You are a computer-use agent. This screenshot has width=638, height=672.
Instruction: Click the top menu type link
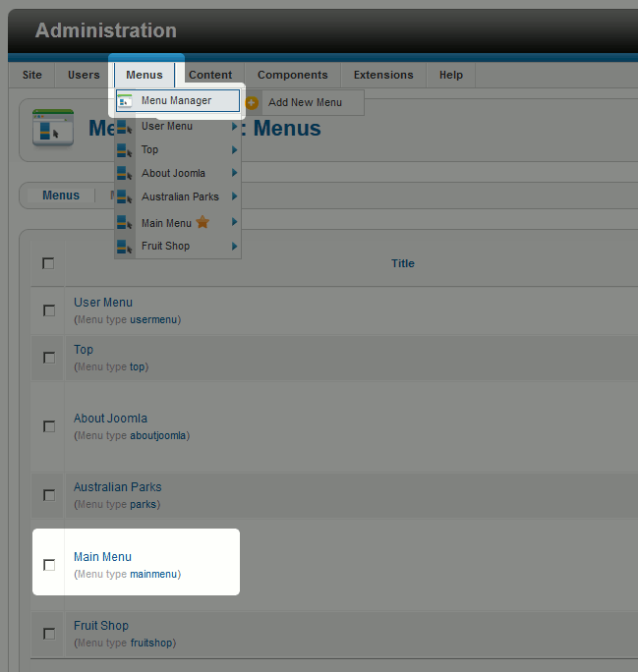[138, 367]
